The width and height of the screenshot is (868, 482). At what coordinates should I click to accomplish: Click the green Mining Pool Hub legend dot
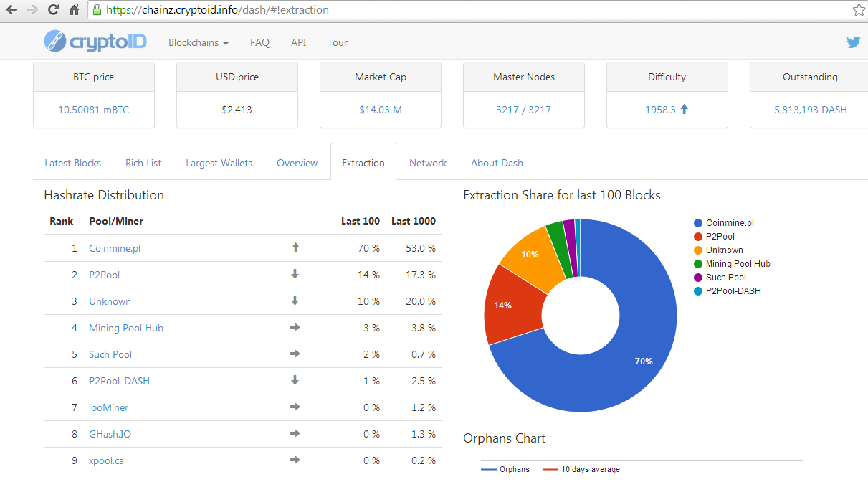click(x=698, y=264)
